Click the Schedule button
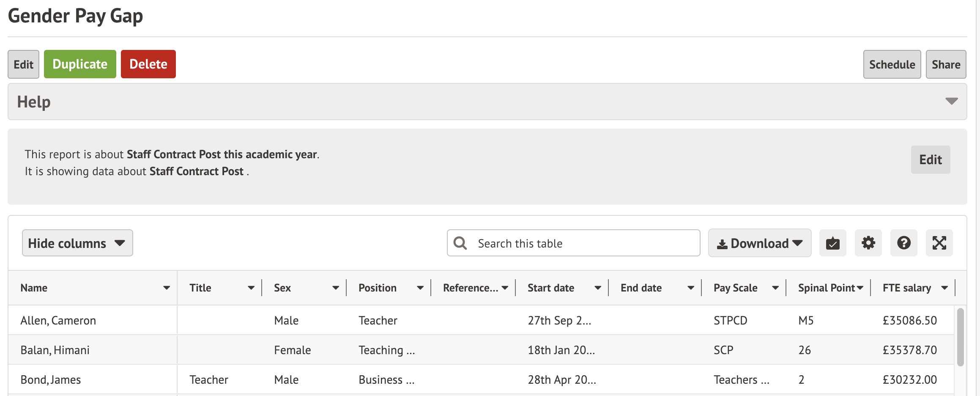 pyautogui.click(x=892, y=64)
